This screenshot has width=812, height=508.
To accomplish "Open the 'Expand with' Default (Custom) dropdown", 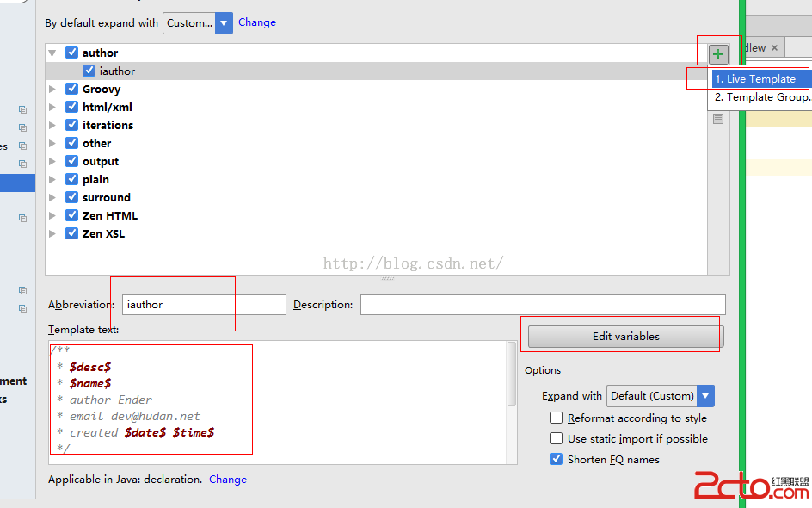I will tap(661, 396).
